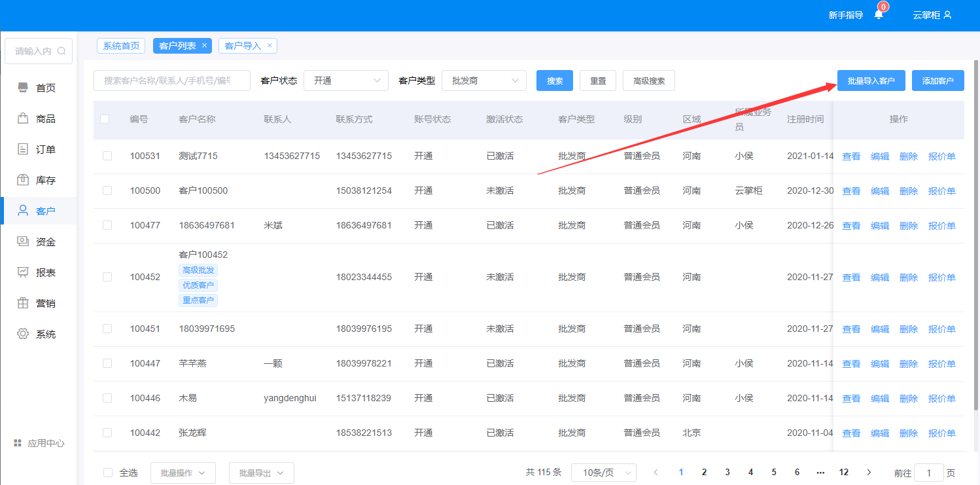The image size is (980, 485).
Task: Open 高级搜索 advanced search
Action: pyautogui.click(x=649, y=81)
